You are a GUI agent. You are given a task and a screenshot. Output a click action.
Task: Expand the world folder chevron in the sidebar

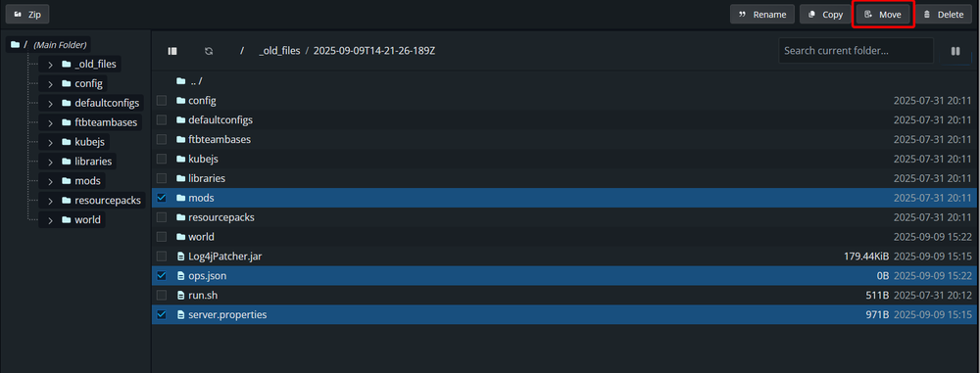coord(50,220)
